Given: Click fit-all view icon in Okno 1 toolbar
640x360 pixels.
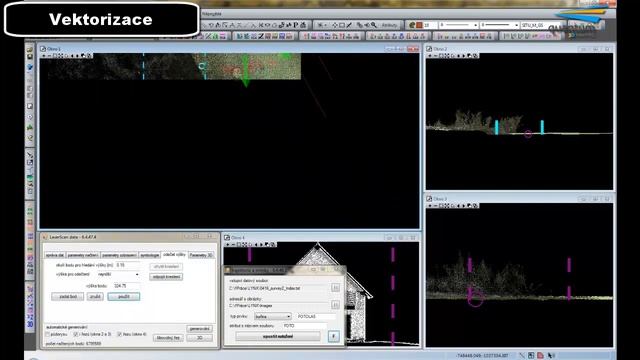Looking at the screenshot, I should click(60, 56).
